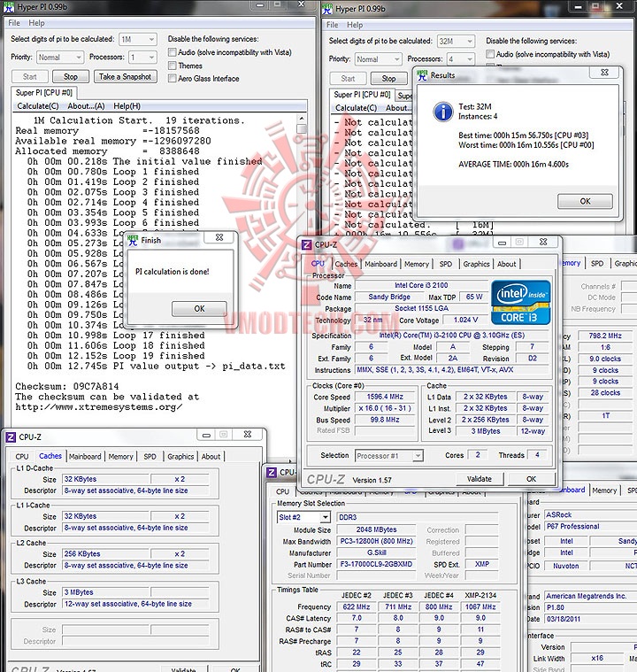This screenshot has height=672, width=637.
Task: Select Super PI [CPU #0] tab in left window
Action: point(44,93)
